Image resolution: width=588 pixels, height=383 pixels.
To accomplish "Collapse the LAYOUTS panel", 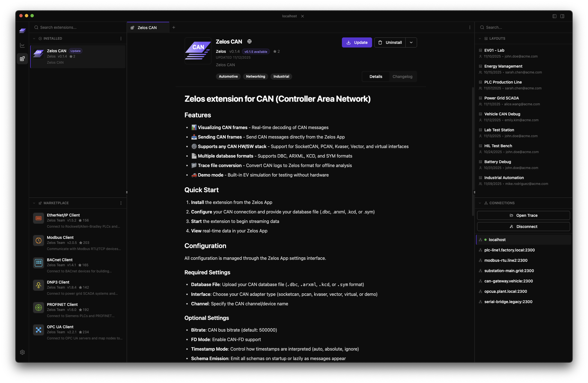I will (480, 38).
